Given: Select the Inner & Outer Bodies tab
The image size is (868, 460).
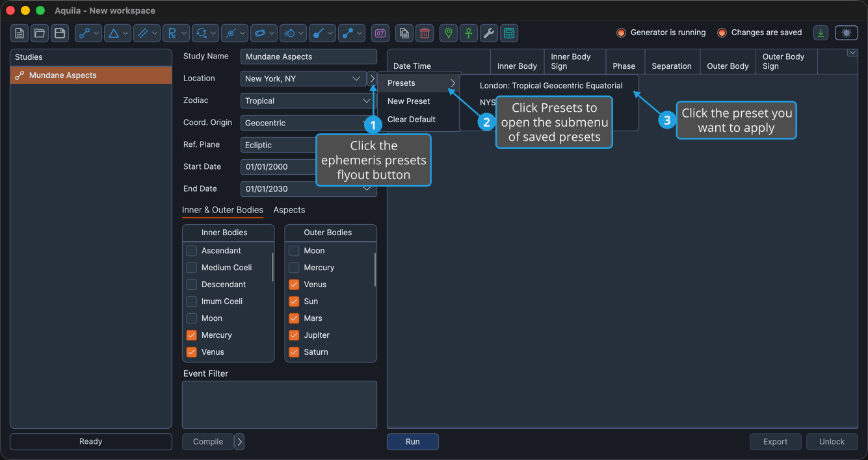Looking at the screenshot, I should [222, 210].
